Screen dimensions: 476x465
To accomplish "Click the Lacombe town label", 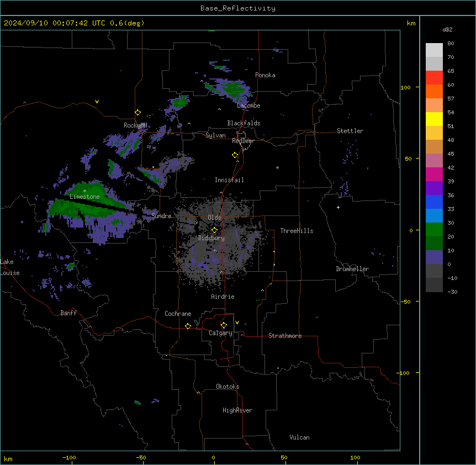I will pos(248,105).
